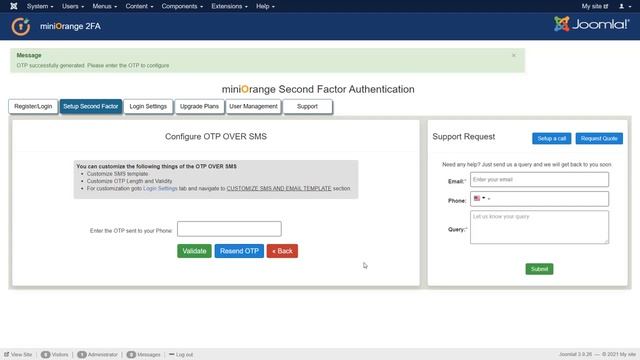Click Administrator count in the status bar
This screenshot has width=640, height=360.
(98, 355)
